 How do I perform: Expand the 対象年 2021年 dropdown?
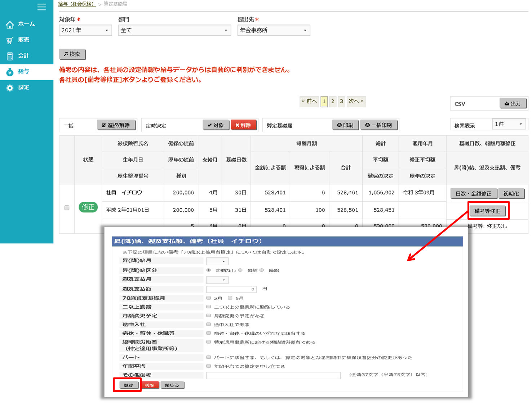tap(85, 30)
